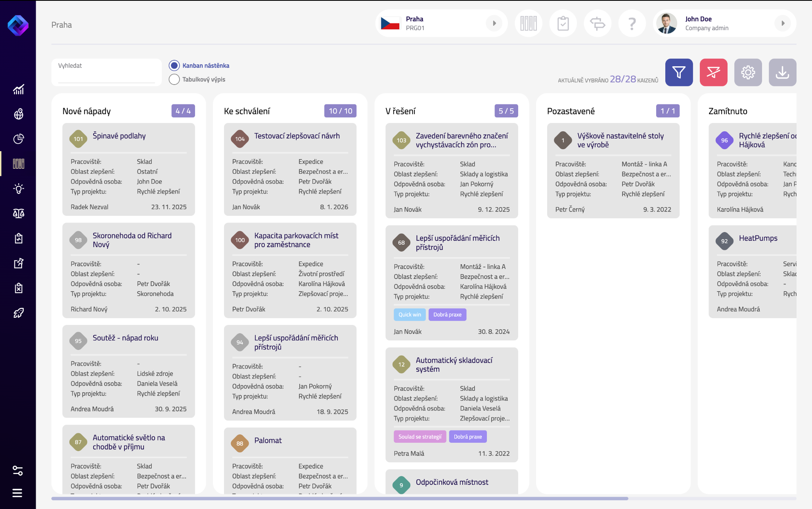The image size is (812, 509).
Task: Click the horizontal scrollbar at bottom
Action: (339, 498)
